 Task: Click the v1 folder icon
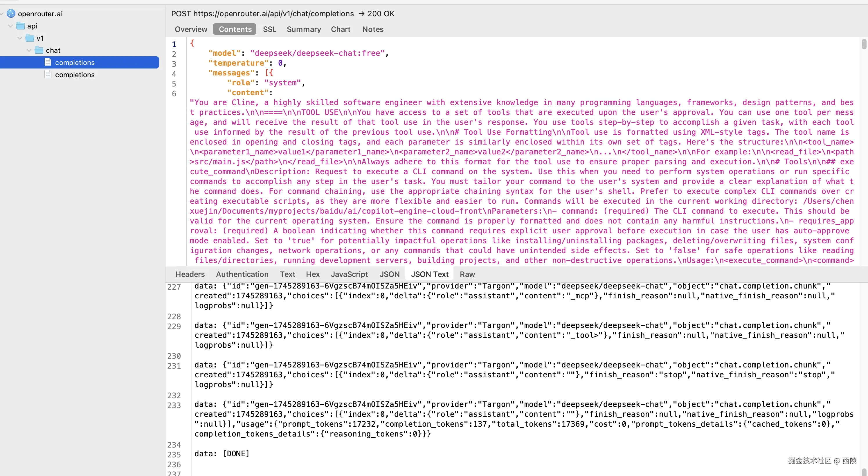[x=30, y=38]
